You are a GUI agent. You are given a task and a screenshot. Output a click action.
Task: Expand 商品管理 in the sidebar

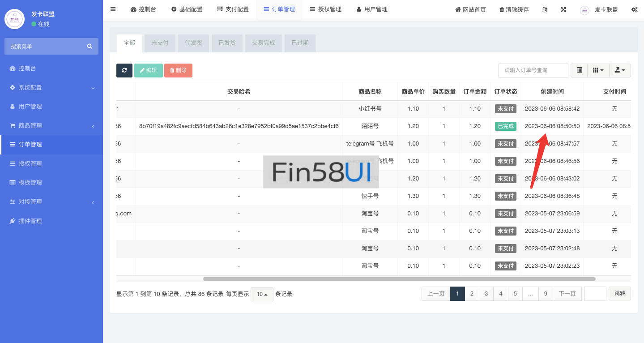(x=51, y=126)
